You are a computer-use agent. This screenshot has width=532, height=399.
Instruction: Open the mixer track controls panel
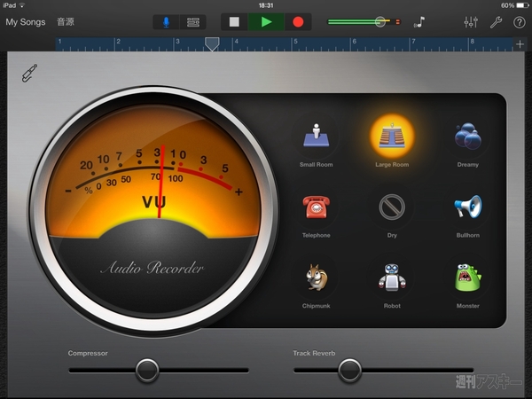click(x=471, y=21)
